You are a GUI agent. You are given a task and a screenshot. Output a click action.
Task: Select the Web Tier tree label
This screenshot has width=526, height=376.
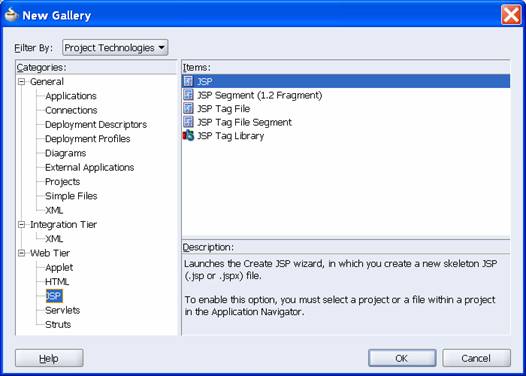(x=50, y=253)
